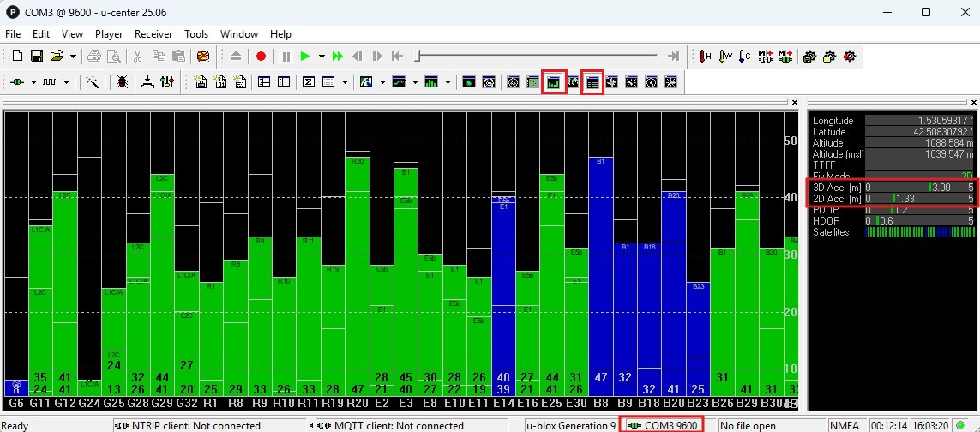The image size is (980, 432).
Task: Click the autobauding magic wand icon
Action: [x=93, y=82]
